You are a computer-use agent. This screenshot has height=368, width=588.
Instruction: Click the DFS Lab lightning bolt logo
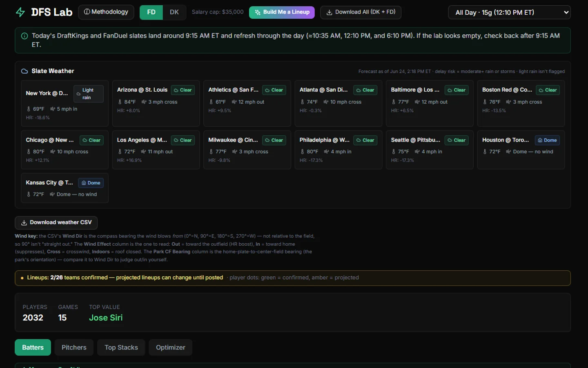coord(20,12)
